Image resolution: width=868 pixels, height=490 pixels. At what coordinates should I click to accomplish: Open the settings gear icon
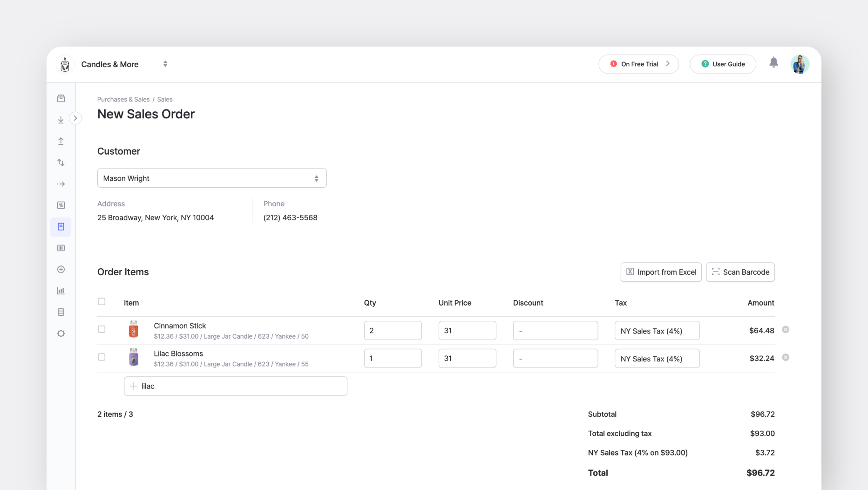61,333
